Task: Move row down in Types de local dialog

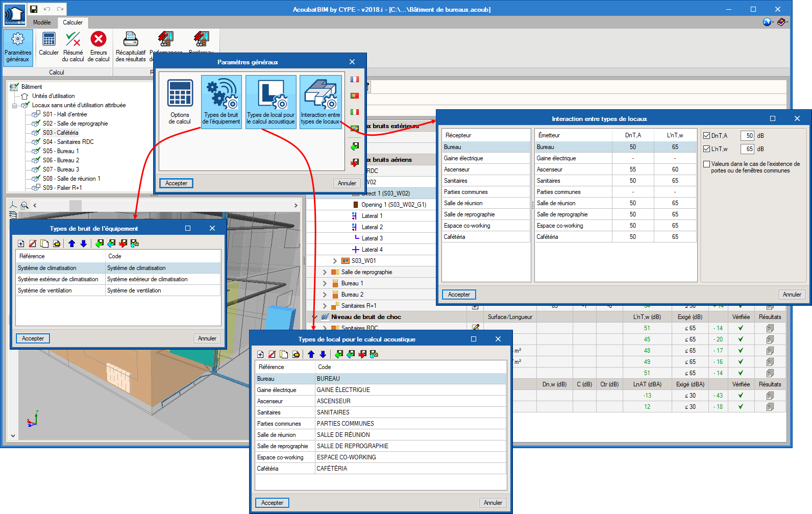Action: pos(323,354)
